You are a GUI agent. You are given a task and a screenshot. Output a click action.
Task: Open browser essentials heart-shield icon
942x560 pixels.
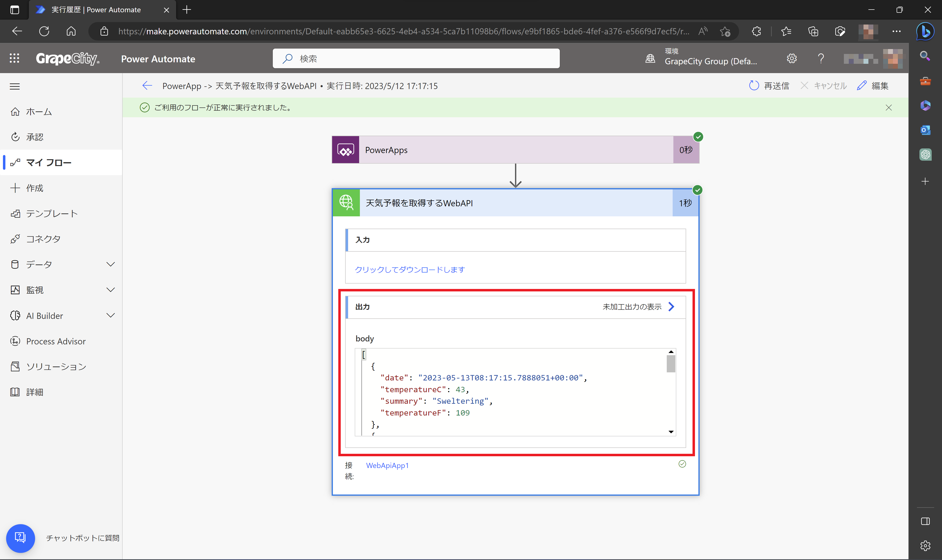[840, 31]
